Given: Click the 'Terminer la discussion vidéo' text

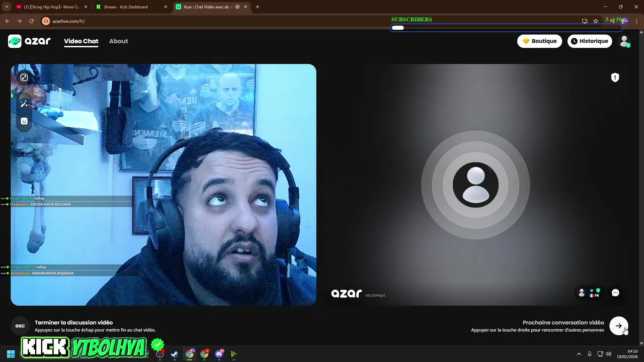Looking at the screenshot, I should coord(73,323).
